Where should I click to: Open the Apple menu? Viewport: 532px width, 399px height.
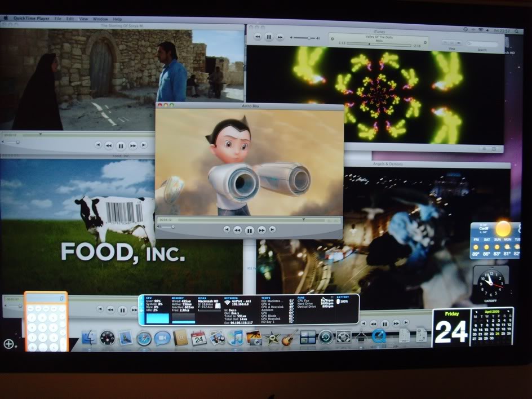pyautogui.click(x=6, y=18)
